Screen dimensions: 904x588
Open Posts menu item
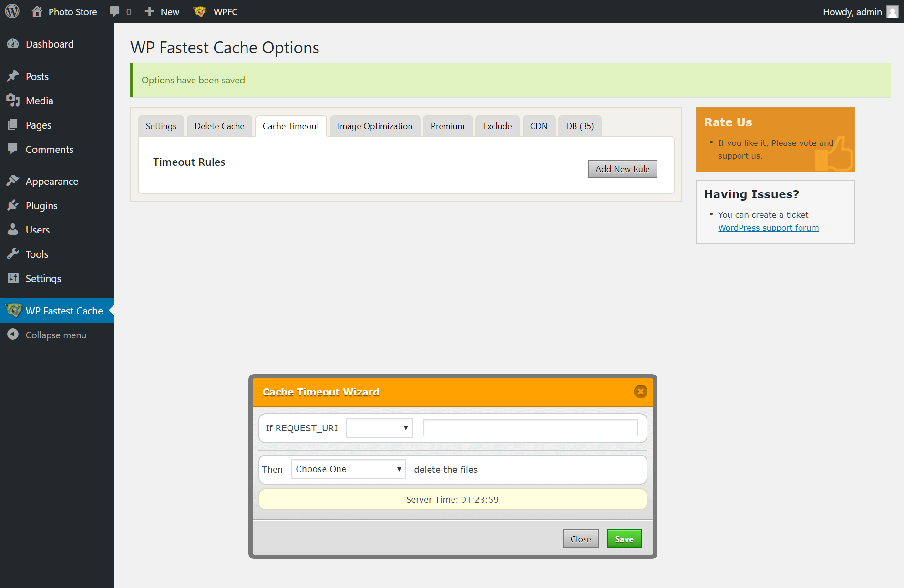click(37, 76)
